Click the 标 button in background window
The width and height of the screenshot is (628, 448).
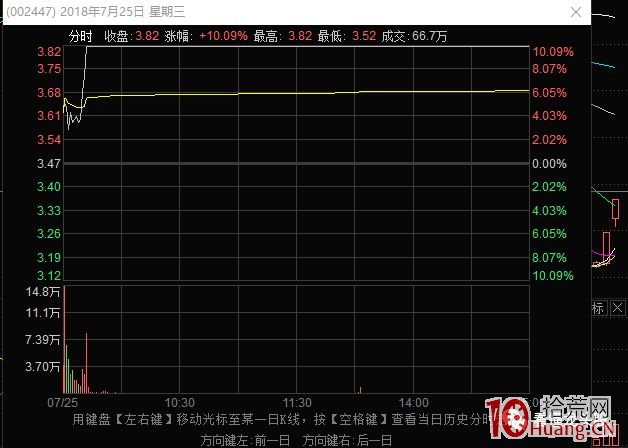click(x=598, y=308)
